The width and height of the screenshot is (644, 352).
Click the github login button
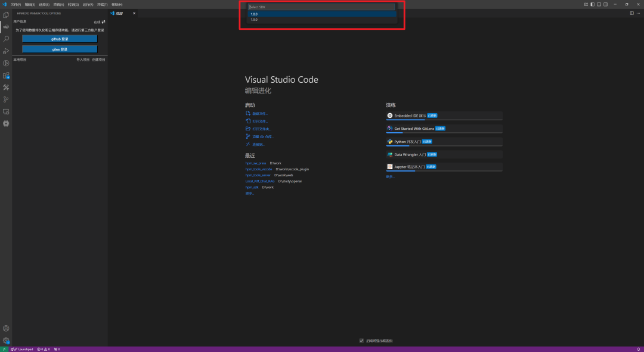pos(60,39)
